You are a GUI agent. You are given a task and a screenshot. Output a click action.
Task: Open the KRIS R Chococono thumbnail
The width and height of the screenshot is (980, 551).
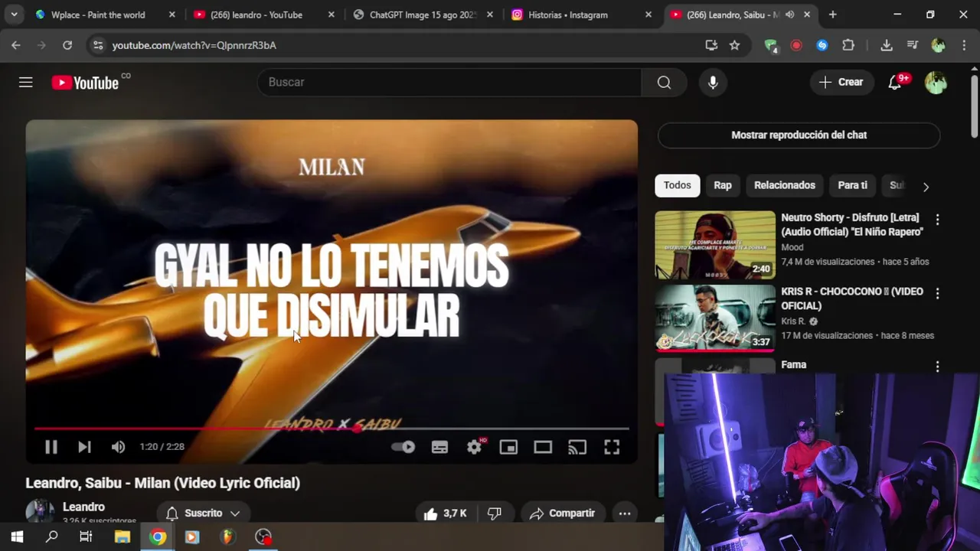pyautogui.click(x=715, y=318)
